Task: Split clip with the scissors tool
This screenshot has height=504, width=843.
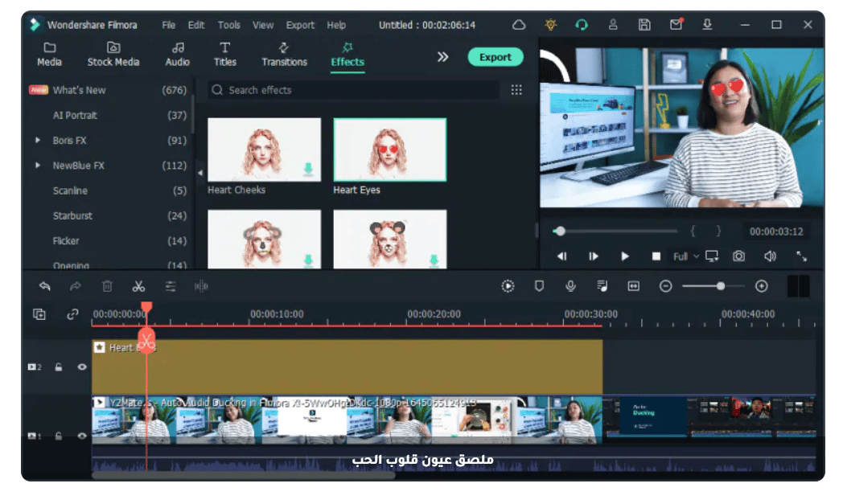Action: pyautogui.click(x=138, y=286)
